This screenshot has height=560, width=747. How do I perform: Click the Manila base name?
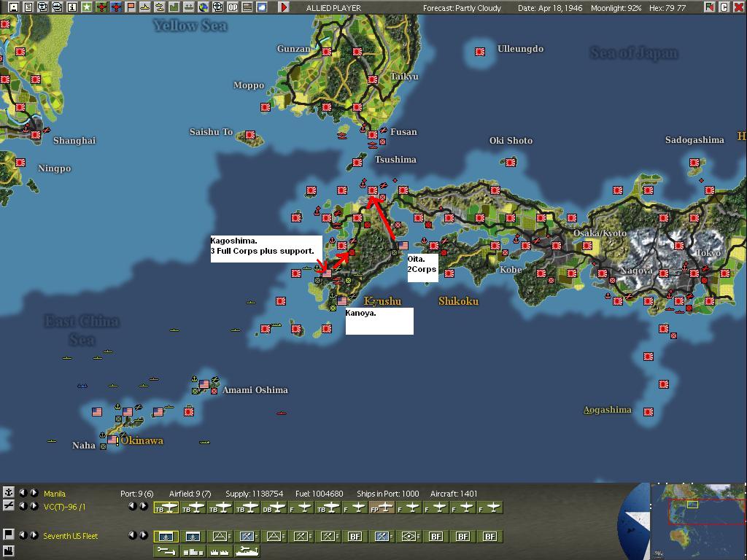coord(54,494)
